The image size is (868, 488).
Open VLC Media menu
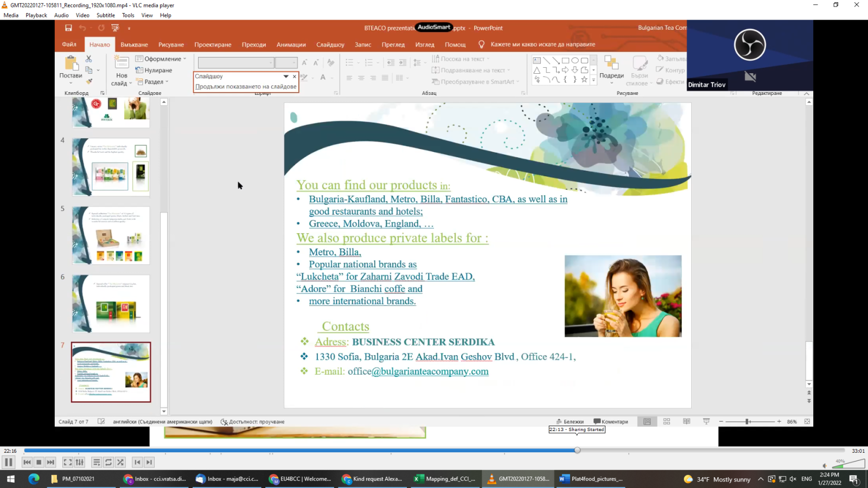[x=11, y=15]
